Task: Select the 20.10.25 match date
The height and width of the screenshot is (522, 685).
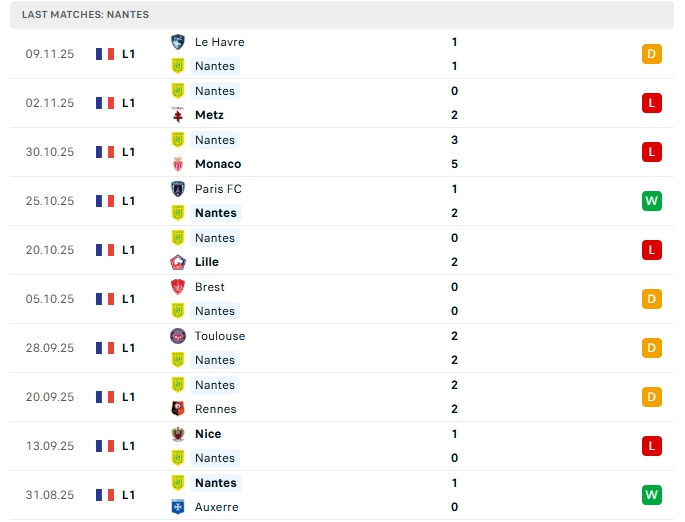Action: [x=50, y=250]
